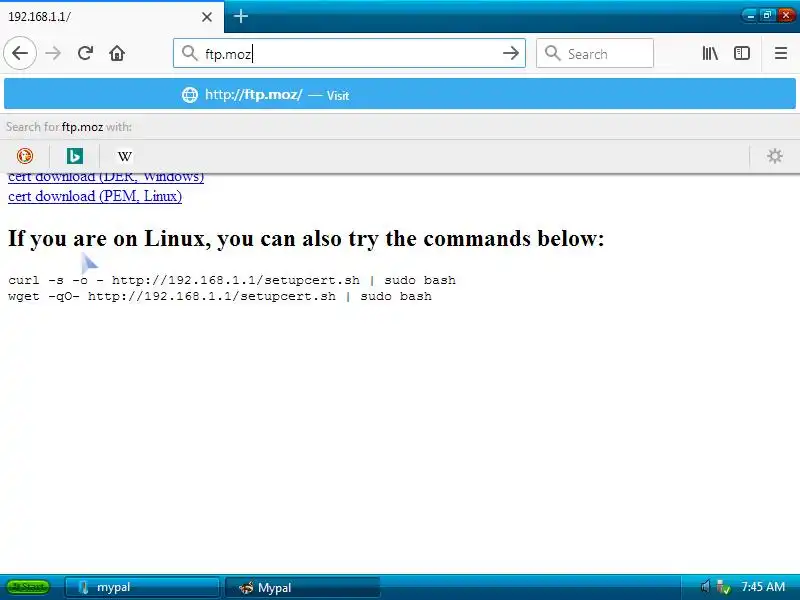800x600 pixels.
Task: Click the go arrow in the address bar
Action: coord(510,53)
